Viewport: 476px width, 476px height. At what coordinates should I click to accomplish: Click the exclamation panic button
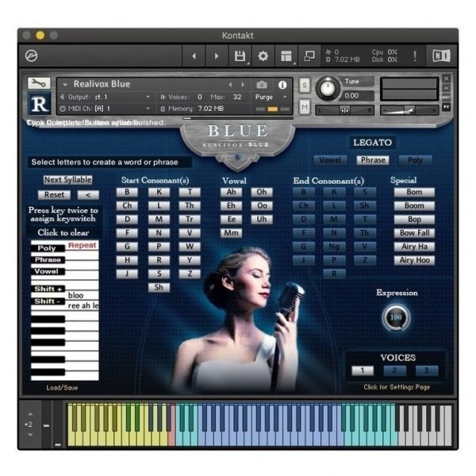tap(415, 56)
